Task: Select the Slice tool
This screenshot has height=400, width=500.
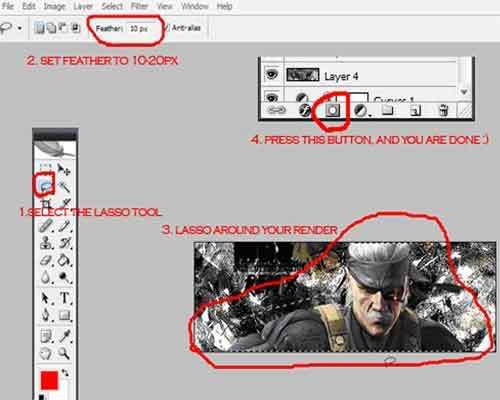Action: coord(65,203)
